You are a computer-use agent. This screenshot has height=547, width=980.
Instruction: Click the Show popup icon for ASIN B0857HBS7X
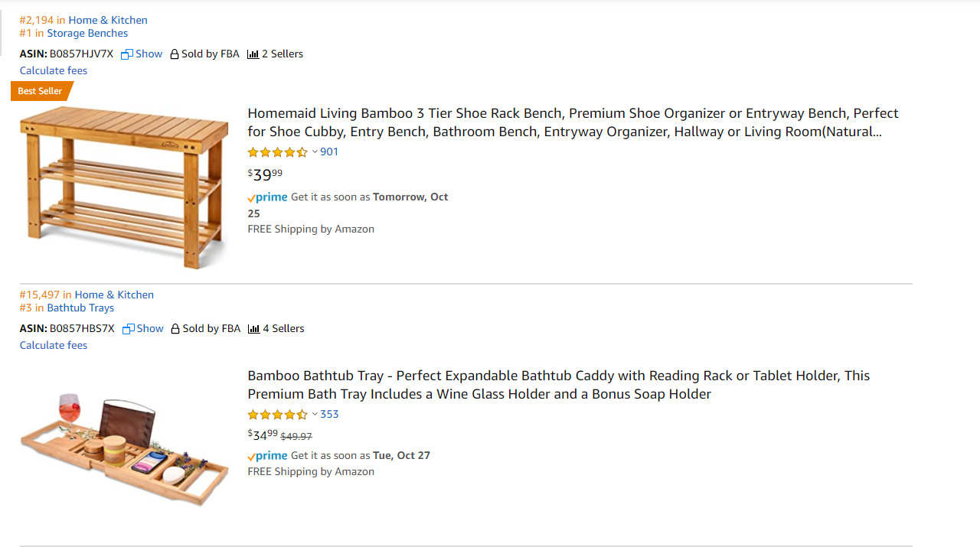[x=129, y=329]
